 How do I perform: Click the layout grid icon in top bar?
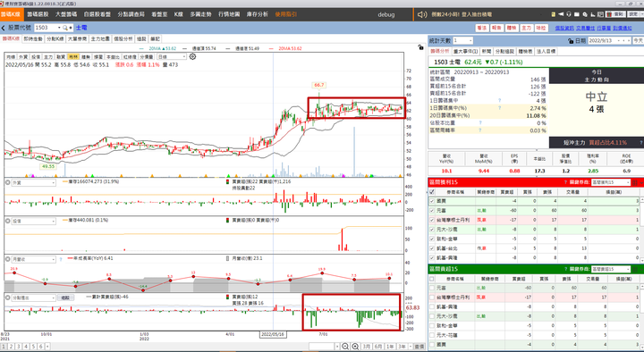(600, 14)
